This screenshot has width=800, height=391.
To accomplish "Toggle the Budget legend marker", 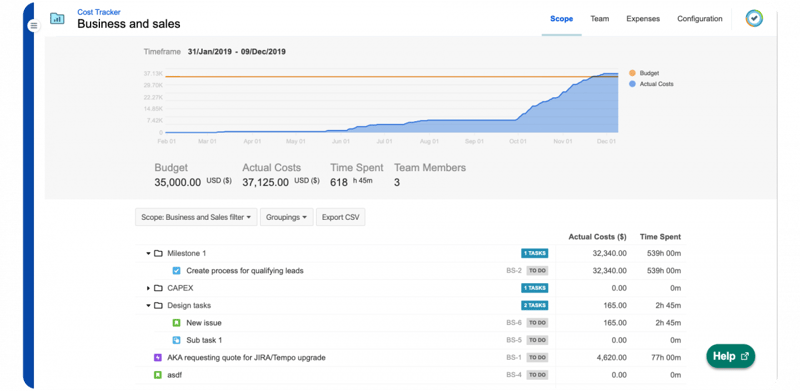I will 633,73.
